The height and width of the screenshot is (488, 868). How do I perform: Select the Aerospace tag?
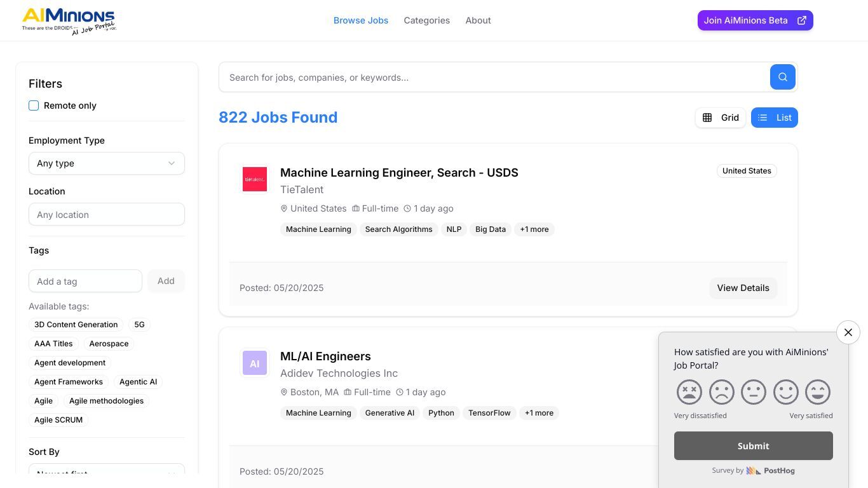[x=109, y=344]
